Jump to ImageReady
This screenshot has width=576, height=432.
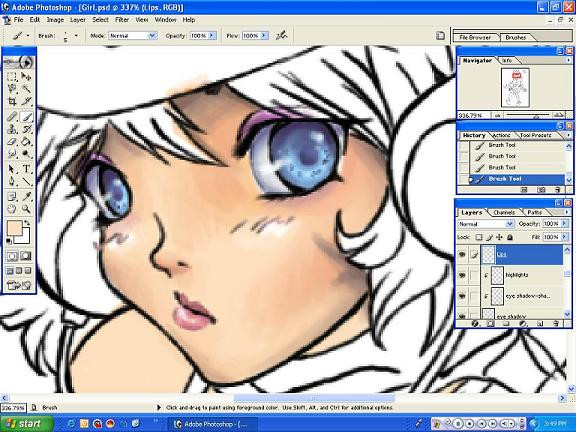click(x=19, y=285)
